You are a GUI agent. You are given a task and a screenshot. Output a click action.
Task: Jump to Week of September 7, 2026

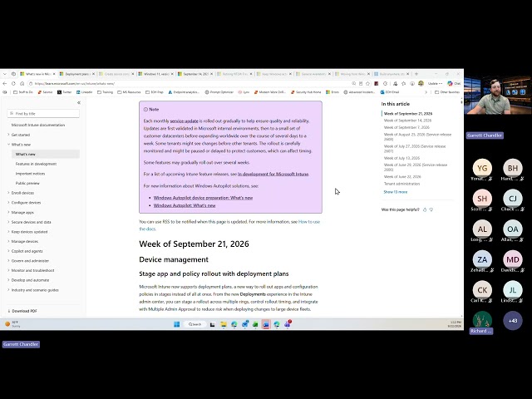coord(406,127)
